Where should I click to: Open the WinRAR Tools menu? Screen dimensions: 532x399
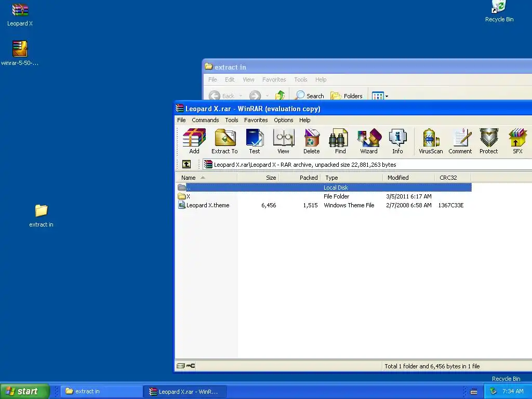pyautogui.click(x=232, y=120)
